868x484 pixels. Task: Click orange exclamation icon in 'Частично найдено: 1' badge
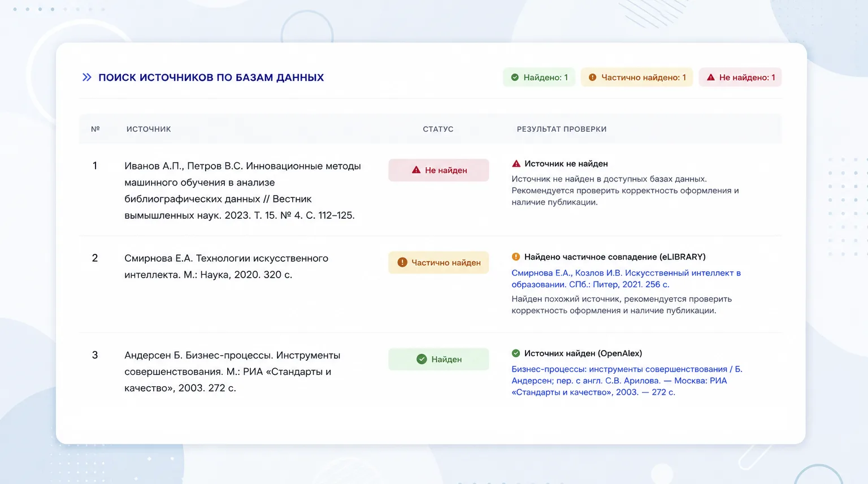tap(592, 77)
